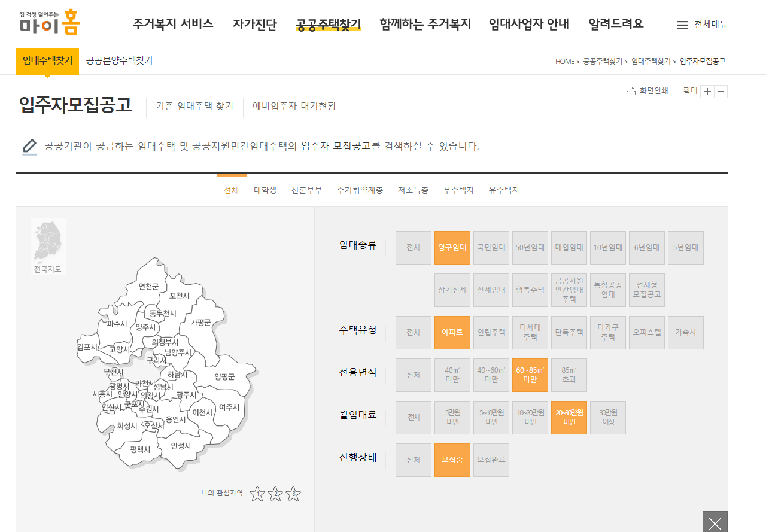Disable the 모집중 status filter

(x=452, y=460)
